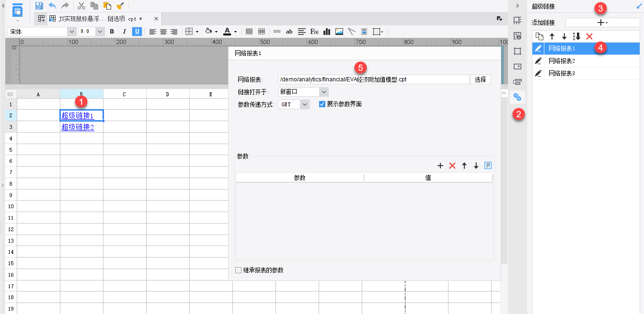
Task: Click the Paste clipboard icon
Action: tap(107, 6)
